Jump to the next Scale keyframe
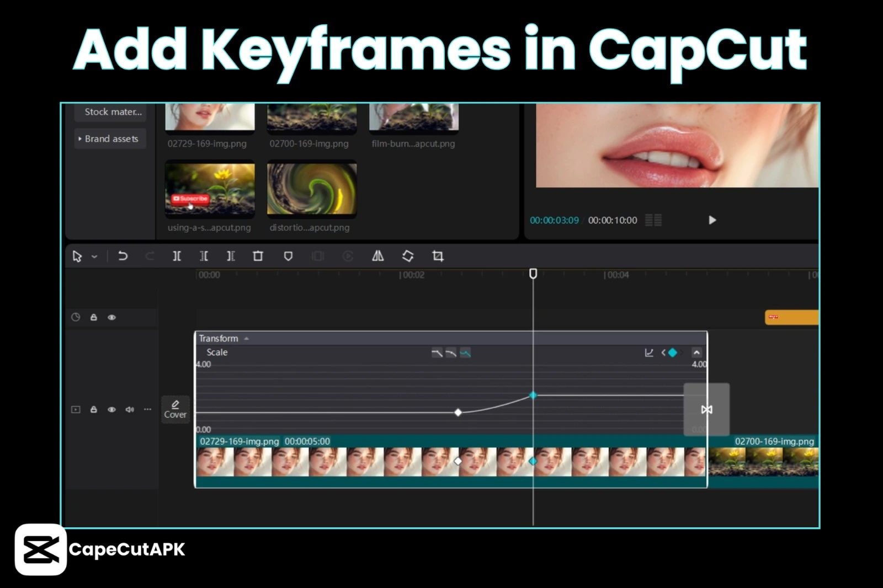Image resolution: width=883 pixels, height=588 pixels. click(682, 352)
